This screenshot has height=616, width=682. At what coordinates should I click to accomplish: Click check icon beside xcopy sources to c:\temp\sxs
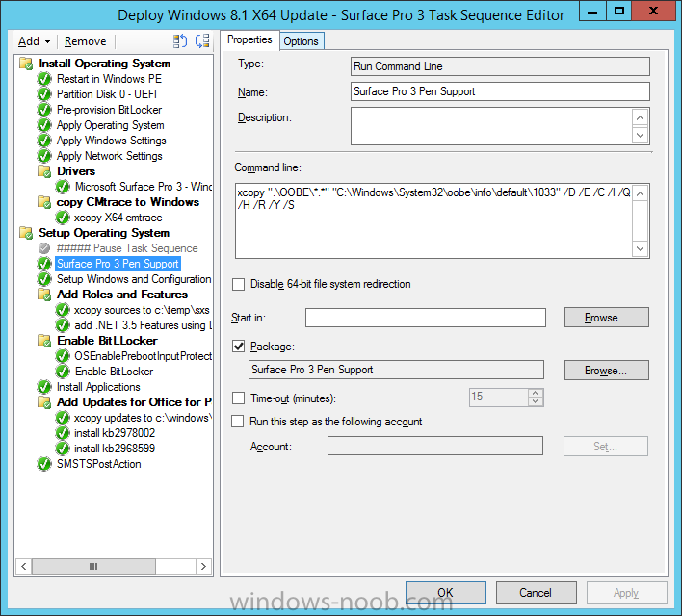(x=63, y=310)
